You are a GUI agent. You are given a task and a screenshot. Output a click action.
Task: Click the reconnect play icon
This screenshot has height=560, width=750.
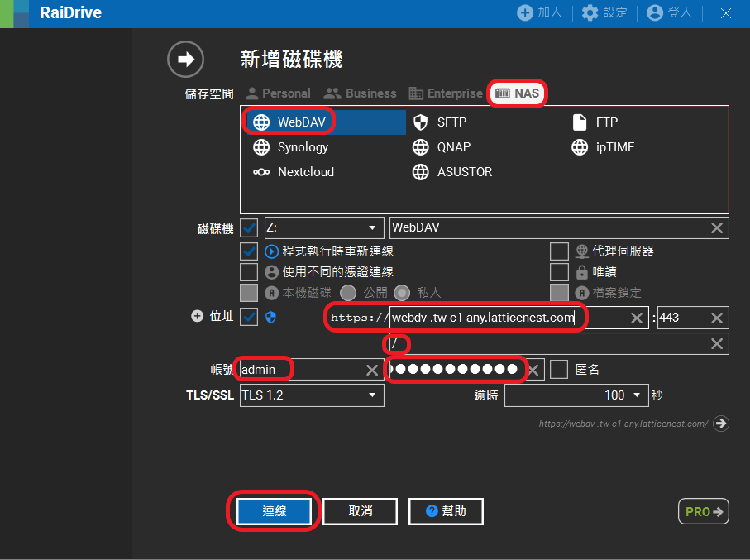pyautogui.click(x=271, y=251)
